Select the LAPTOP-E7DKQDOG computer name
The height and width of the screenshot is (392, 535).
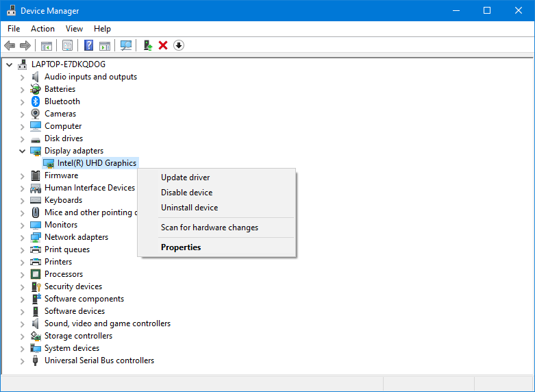(69, 64)
